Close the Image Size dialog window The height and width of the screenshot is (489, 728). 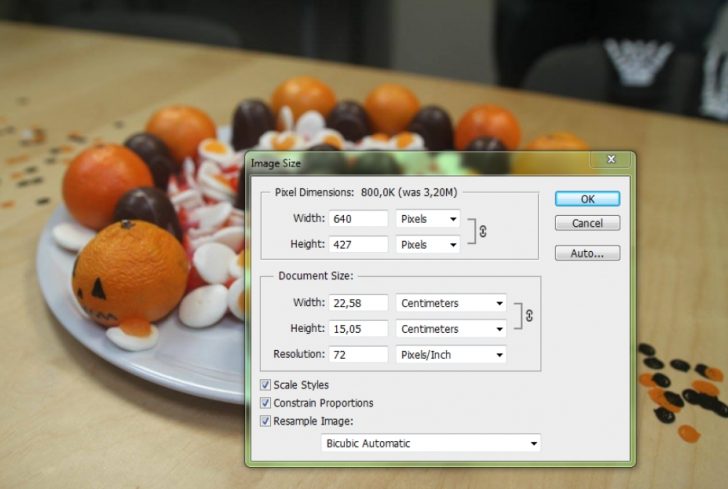pos(611,159)
